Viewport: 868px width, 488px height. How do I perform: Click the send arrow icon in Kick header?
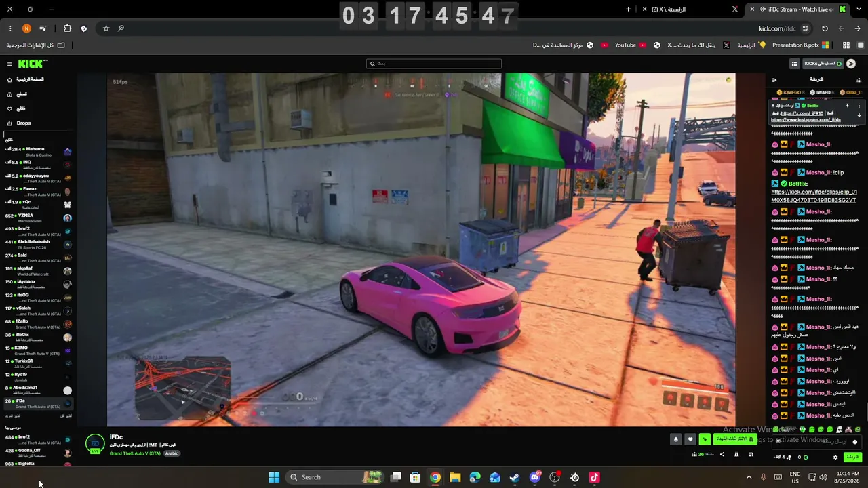click(851, 64)
